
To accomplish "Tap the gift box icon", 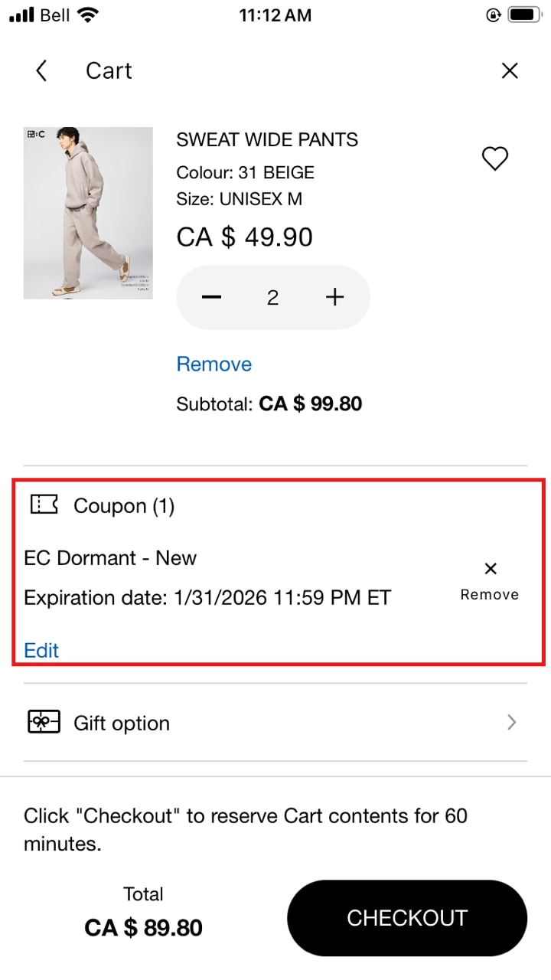I will [x=44, y=722].
